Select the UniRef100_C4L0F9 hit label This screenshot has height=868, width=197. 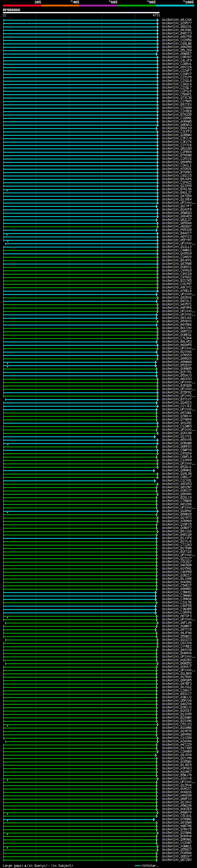(x=176, y=60)
